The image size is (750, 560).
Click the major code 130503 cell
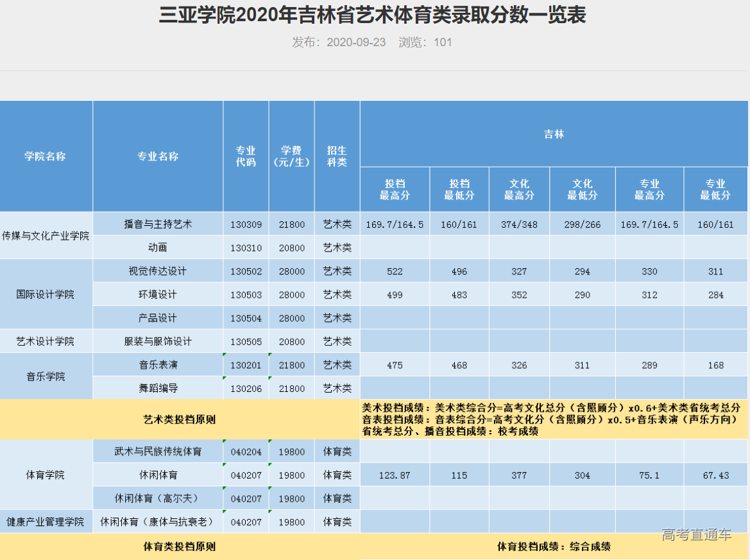[246, 295]
